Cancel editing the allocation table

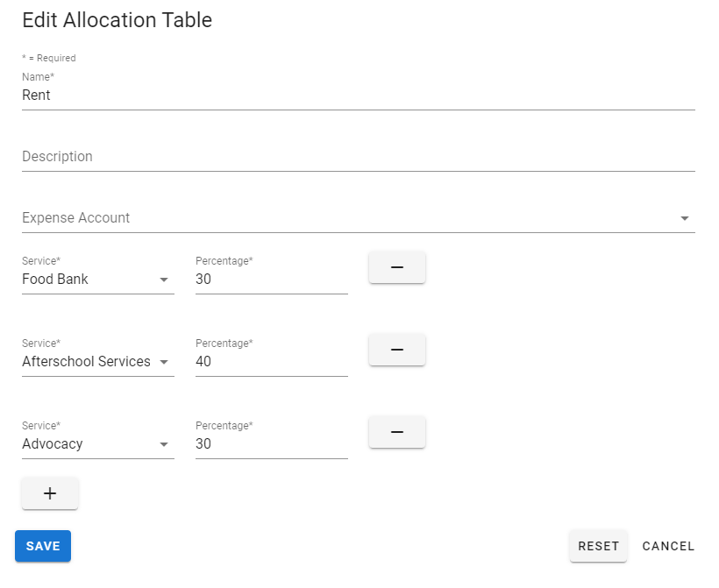668,545
